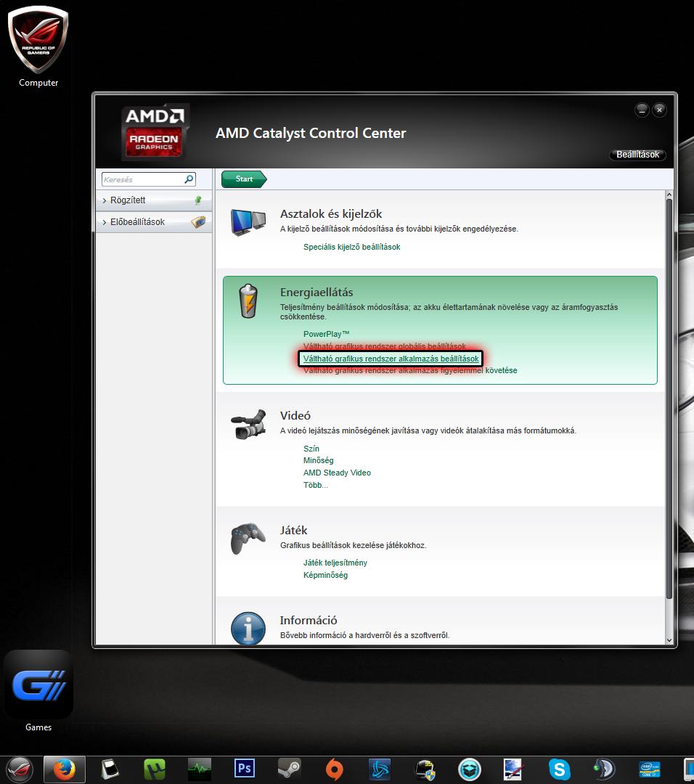The image size is (694, 784).
Task: Open the Beállítások menu button
Action: click(x=637, y=155)
